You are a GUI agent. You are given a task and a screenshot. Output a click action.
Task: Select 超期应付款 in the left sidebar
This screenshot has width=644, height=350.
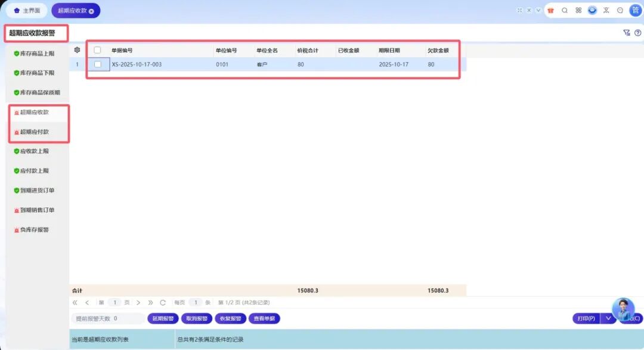(35, 132)
